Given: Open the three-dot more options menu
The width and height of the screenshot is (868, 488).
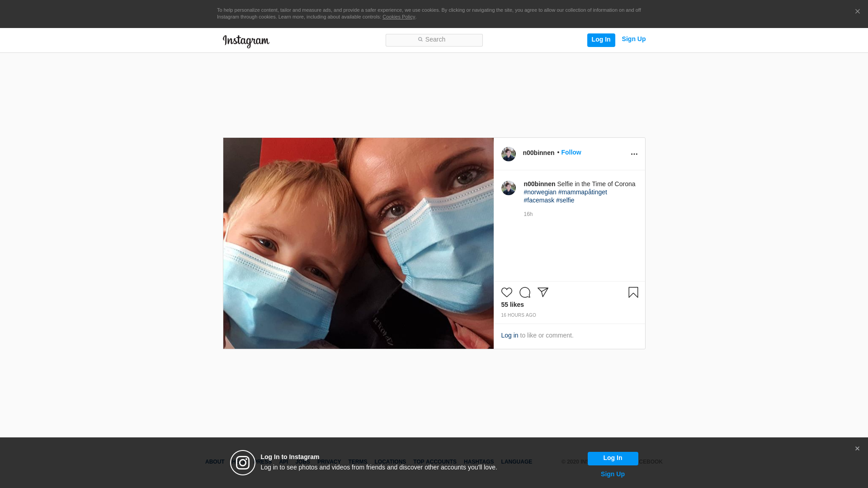Looking at the screenshot, I should pyautogui.click(x=634, y=154).
